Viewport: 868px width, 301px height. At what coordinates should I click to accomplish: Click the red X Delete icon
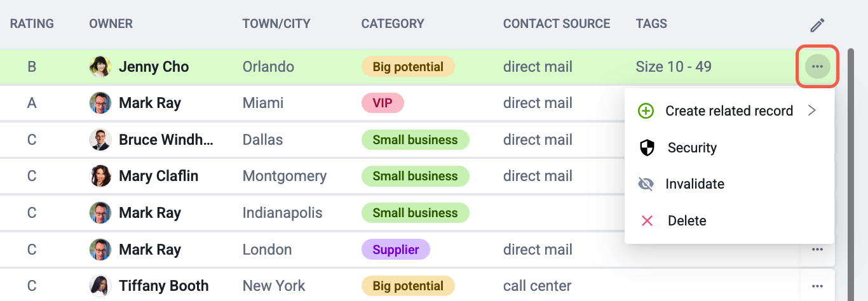tap(647, 221)
